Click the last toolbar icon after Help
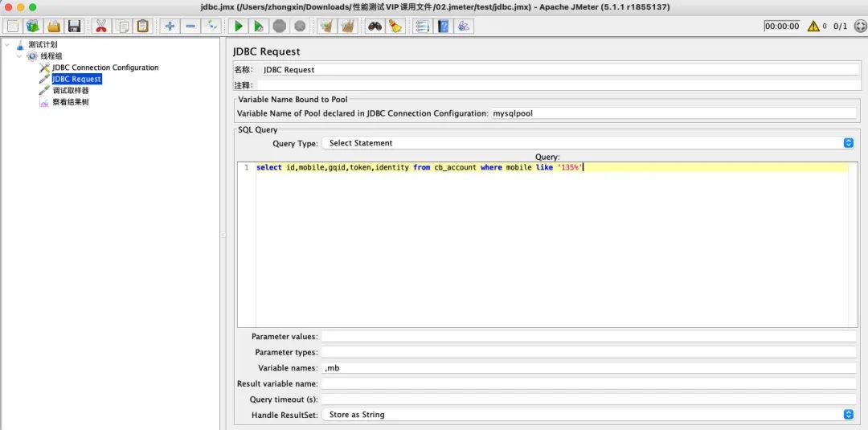 (x=464, y=26)
